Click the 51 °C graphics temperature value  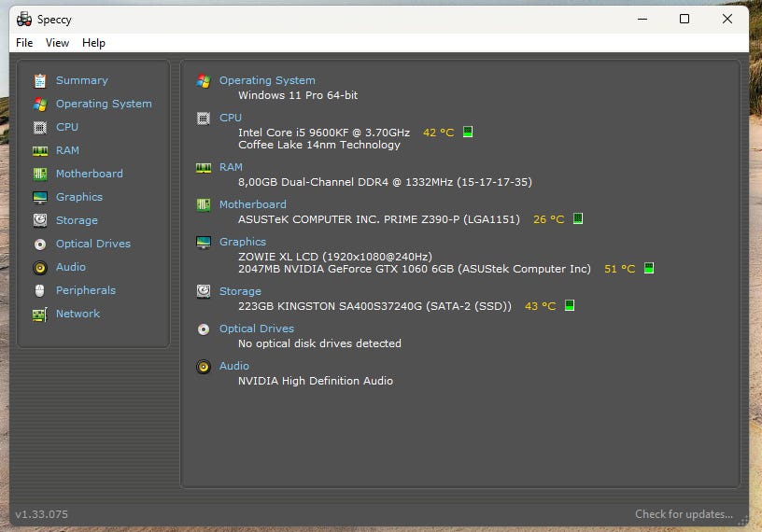pos(620,269)
